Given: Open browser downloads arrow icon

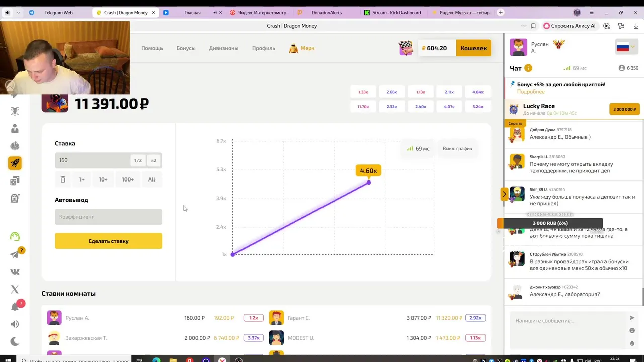Looking at the screenshot, I should 636,26.
